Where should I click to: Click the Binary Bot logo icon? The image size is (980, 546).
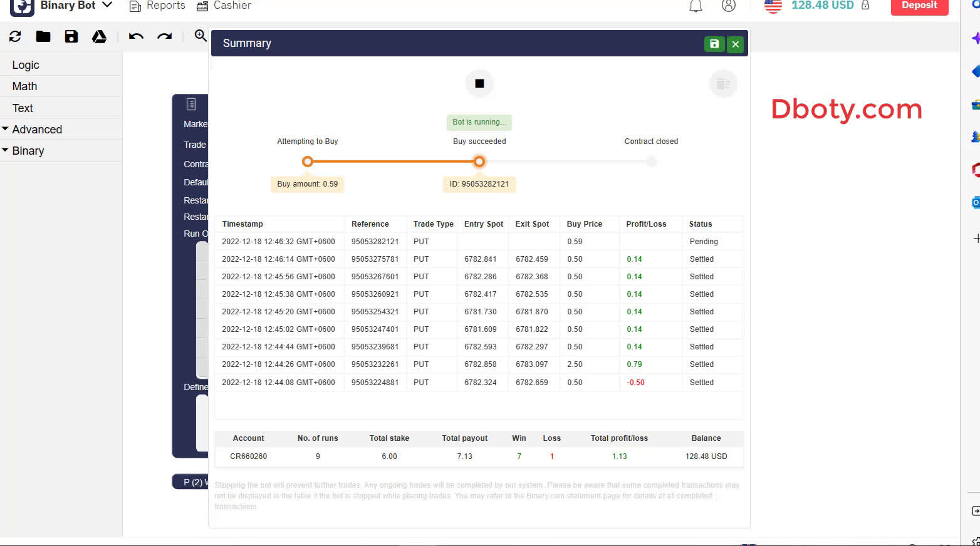coord(22,6)
